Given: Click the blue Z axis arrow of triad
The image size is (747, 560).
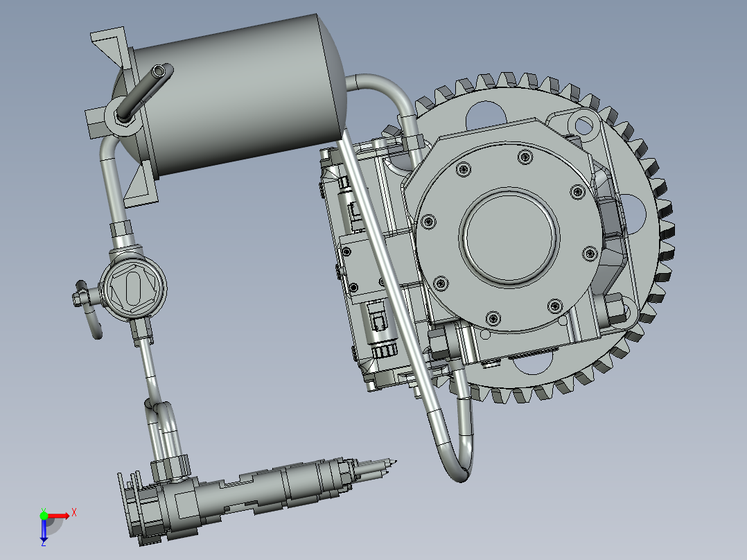Looking at the screenshot, I should 44,531.
